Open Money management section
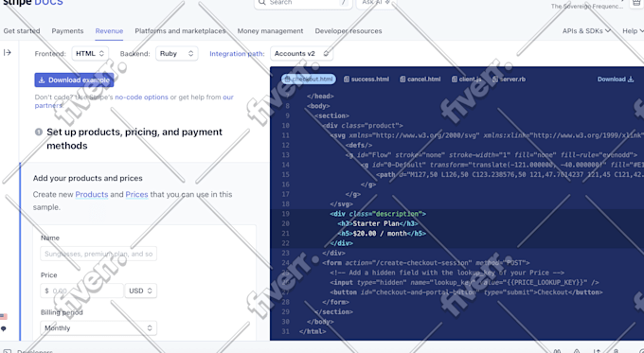644x353 pixels. point(270,31)
